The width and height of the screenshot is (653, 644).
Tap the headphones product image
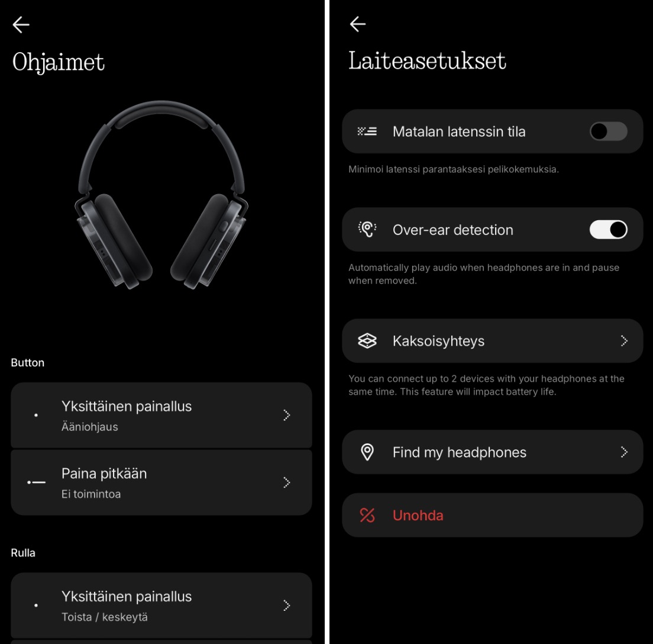161,195
